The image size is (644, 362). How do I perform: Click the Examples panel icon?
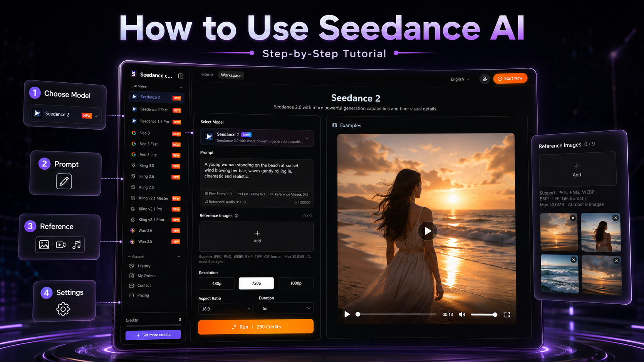point(334,125)
